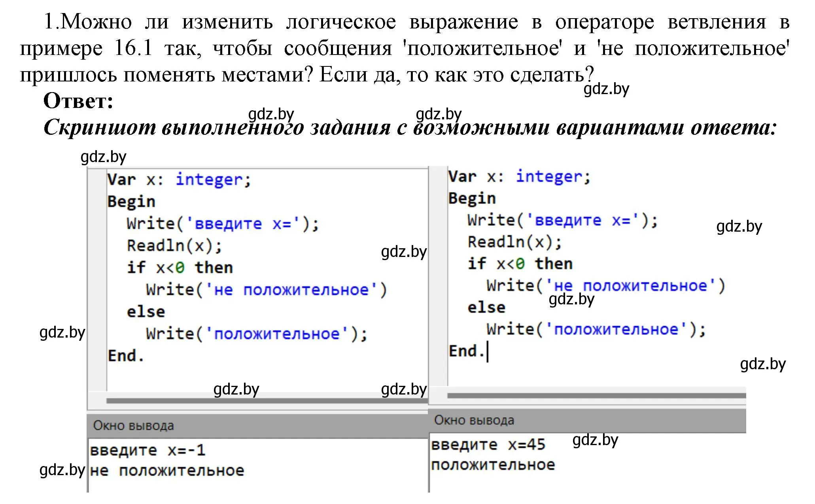The image size is (815, 504).
Task: Click 'if x<0 then' in the left code editor
Action: pyautogui.click(x=180, y=268)
